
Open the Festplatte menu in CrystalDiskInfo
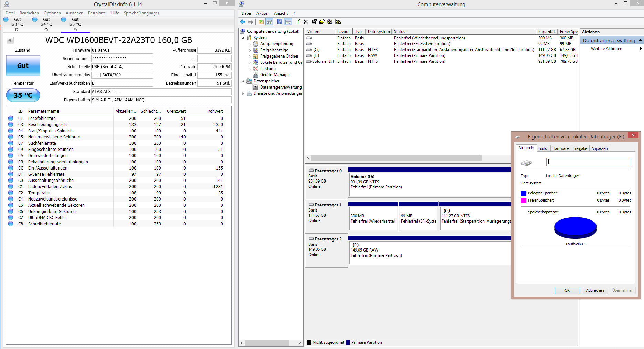(97, 13)
